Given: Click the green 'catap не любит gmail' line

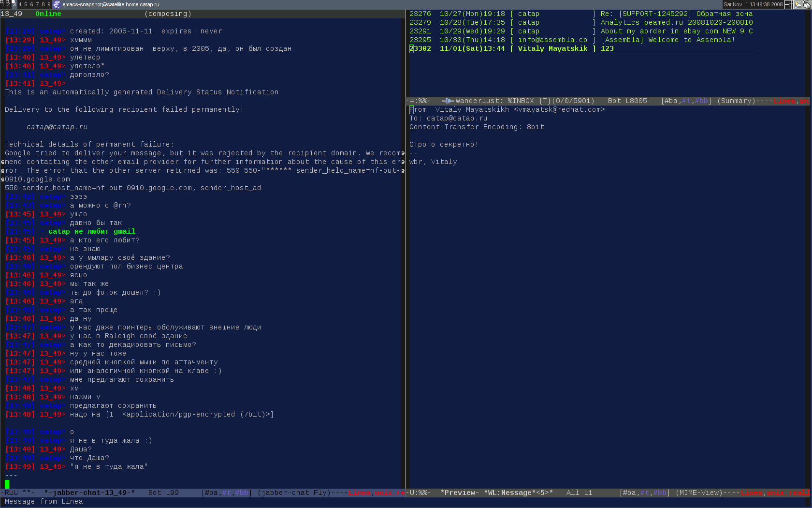Looking at the screenshot, I should [x=92, y=231].
